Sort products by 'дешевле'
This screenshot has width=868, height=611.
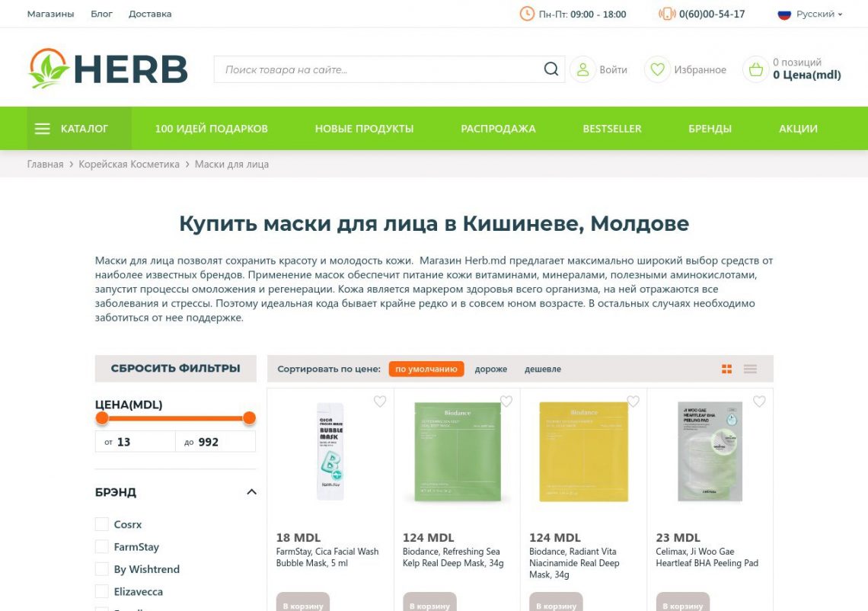coord(543,369)
